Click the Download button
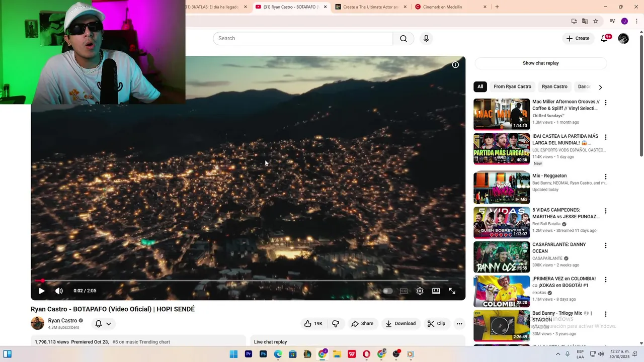 click(400, 323)
